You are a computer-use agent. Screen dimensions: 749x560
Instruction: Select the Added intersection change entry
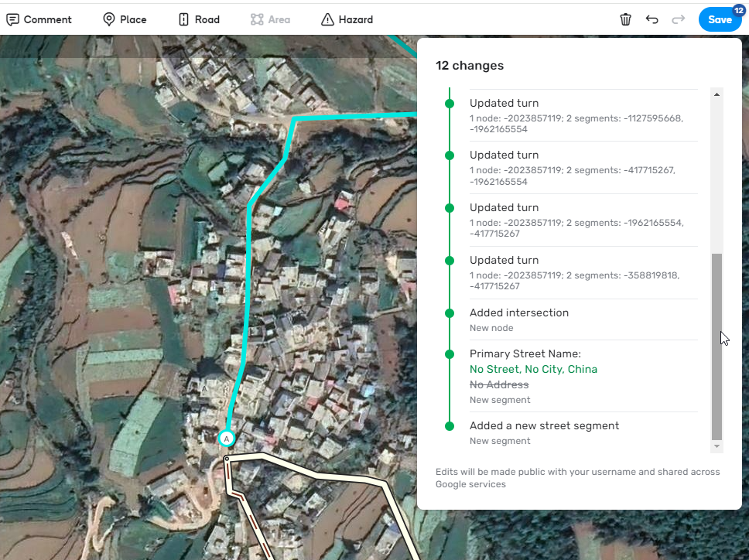click(x=583, y=320)
